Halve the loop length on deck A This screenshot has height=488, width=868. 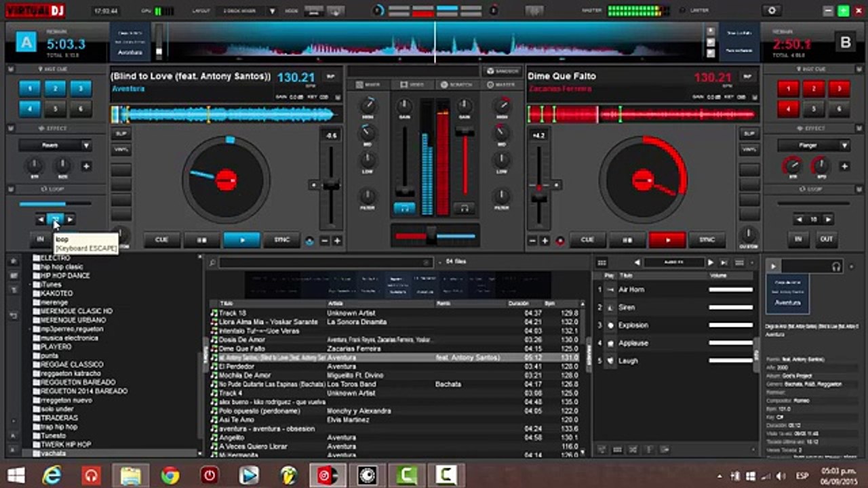(x=41, y=220)
